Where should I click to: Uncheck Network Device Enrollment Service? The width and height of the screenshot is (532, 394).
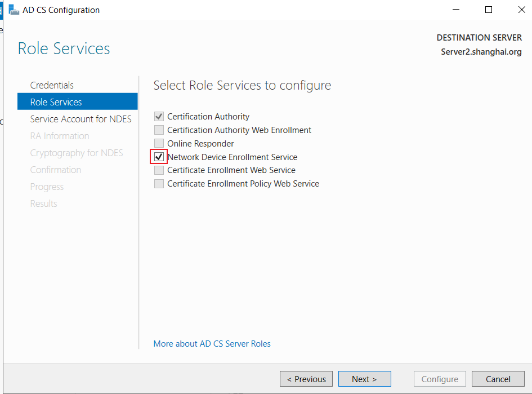pos(159,157)
